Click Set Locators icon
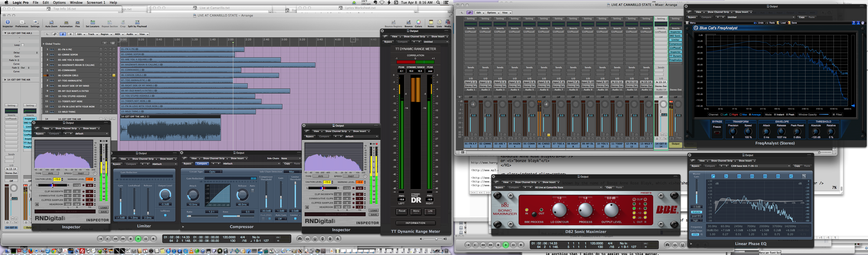This screenshot has height=255, width=868. [x=92, y=23]
